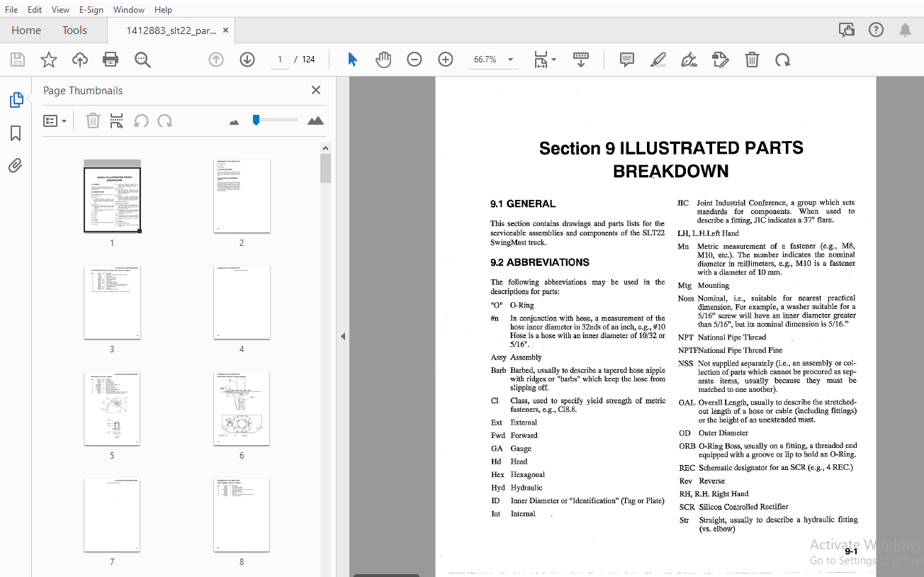Open the File menu

tap(11, 9)
